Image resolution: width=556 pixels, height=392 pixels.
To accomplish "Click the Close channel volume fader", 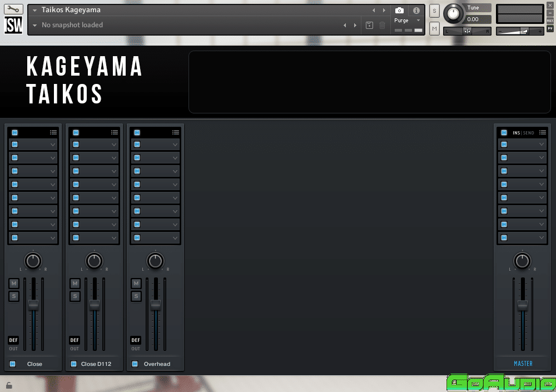I will (33, 304).
